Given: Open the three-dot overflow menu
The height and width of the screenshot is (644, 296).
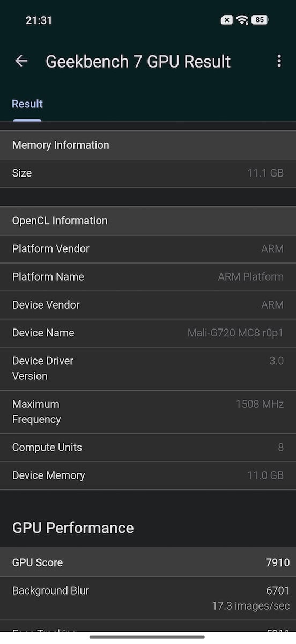Looking at the screenshot, I should [x=279, y=61].
